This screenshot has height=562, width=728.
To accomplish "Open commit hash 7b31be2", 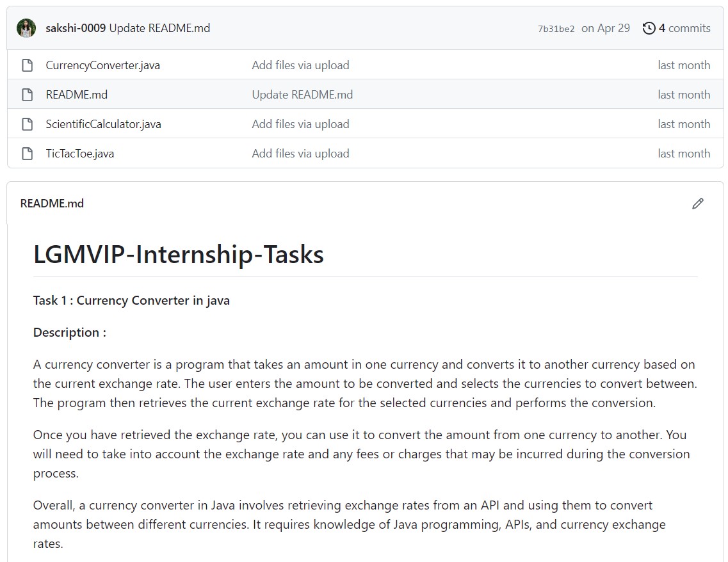I will [556, 29].
